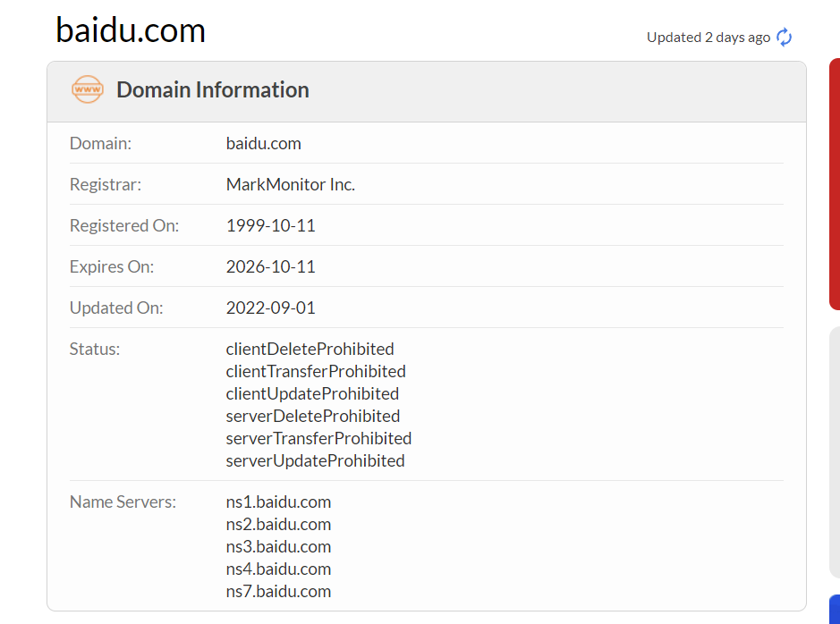This screenshot has width=840, height=624.
Task: Click the clientDeleteProhibited status
Action: click(x=310, y=349)
